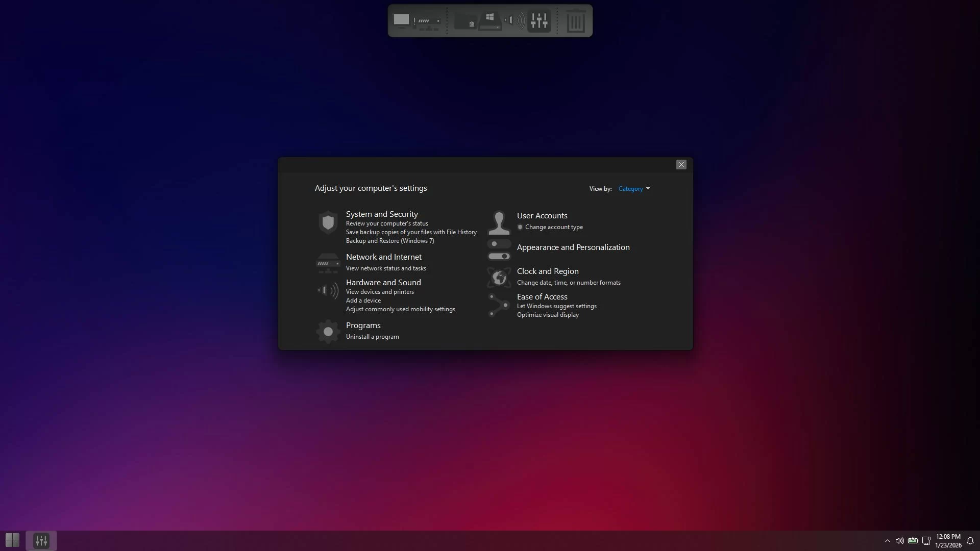Click View network status and tasks
This screenshot has width=980, height=551.
(385, 268)
